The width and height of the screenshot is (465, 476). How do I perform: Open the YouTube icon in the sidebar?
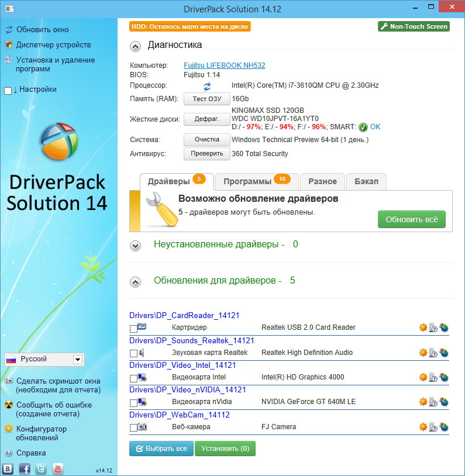click(x=58, y=469)
